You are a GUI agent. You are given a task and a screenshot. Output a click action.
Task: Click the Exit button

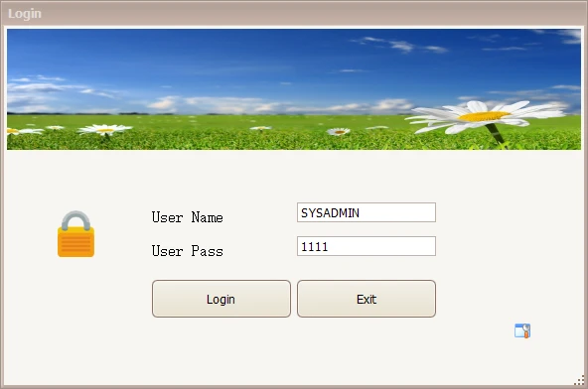pos(367,299)
